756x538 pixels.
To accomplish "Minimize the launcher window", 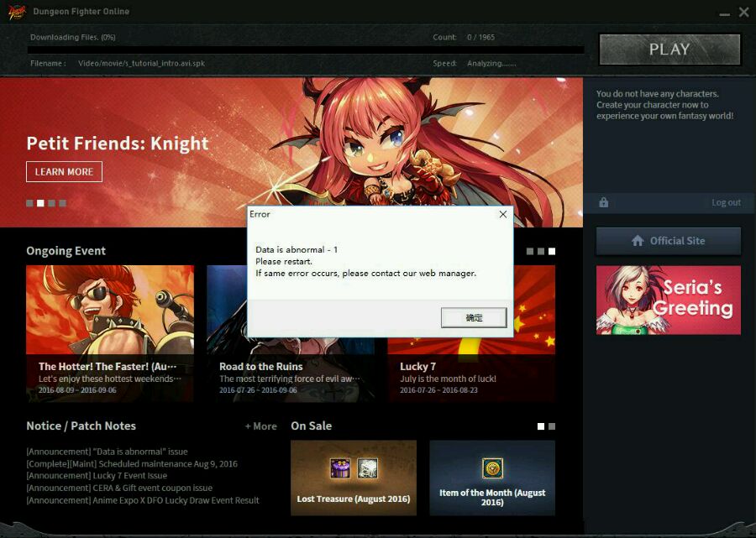I will 724,14.
